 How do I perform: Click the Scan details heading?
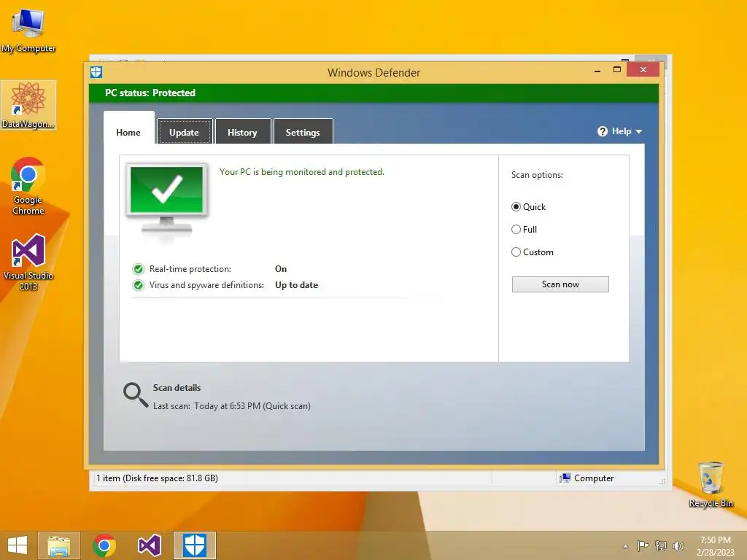(x=177, y=388)
